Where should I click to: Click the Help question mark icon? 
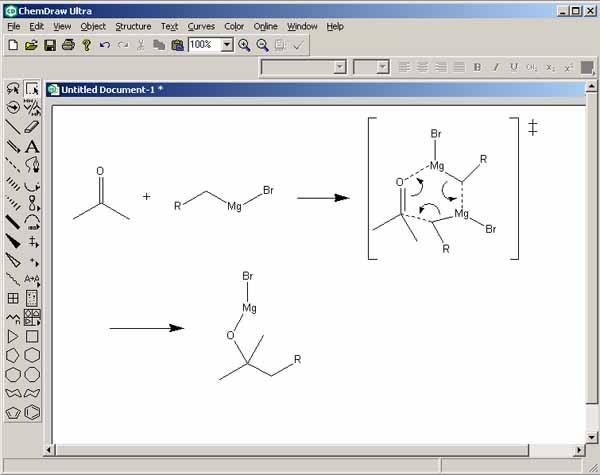[86, 45]
